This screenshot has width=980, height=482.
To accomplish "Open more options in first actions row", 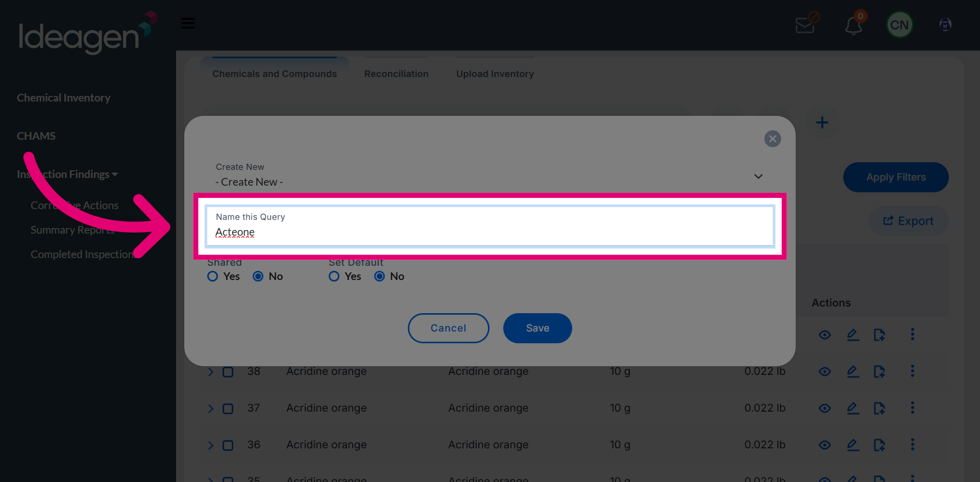I will pos(913,334).
